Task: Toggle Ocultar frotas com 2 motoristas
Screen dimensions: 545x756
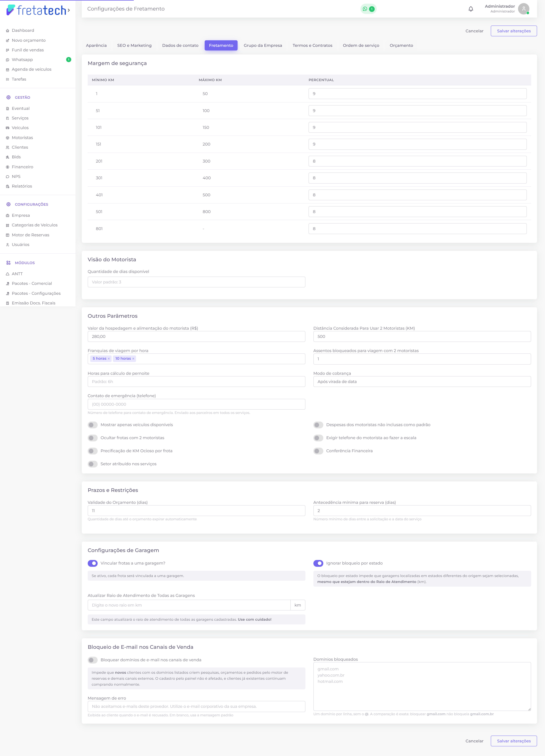Action: 93,438
